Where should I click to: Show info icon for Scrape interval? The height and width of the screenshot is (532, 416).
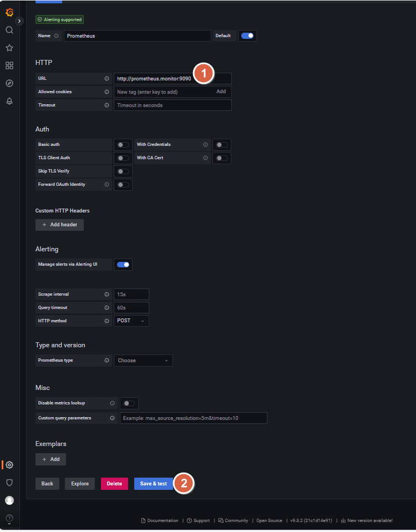tap(107, 294)
